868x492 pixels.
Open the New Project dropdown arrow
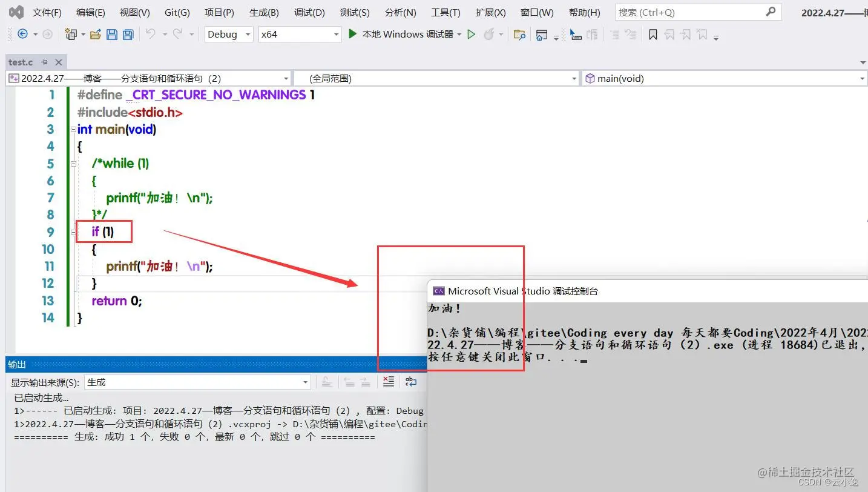coord(83,35)
